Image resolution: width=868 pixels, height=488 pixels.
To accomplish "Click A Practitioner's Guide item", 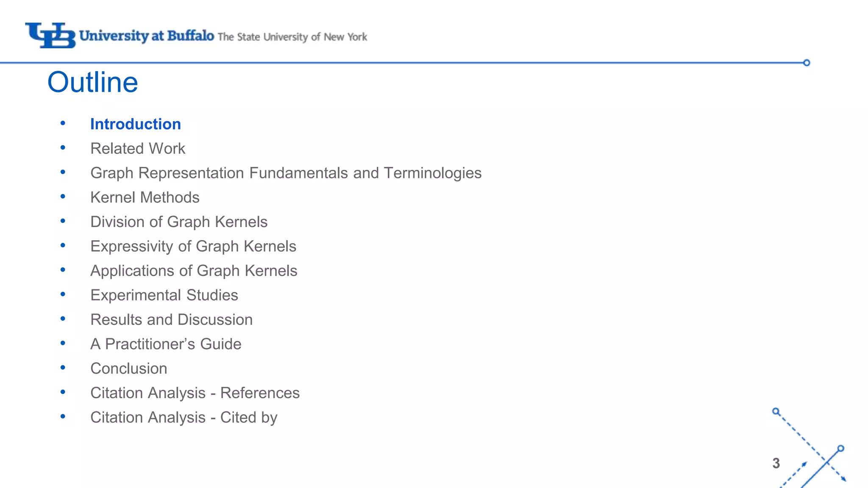I will (166, 344).
